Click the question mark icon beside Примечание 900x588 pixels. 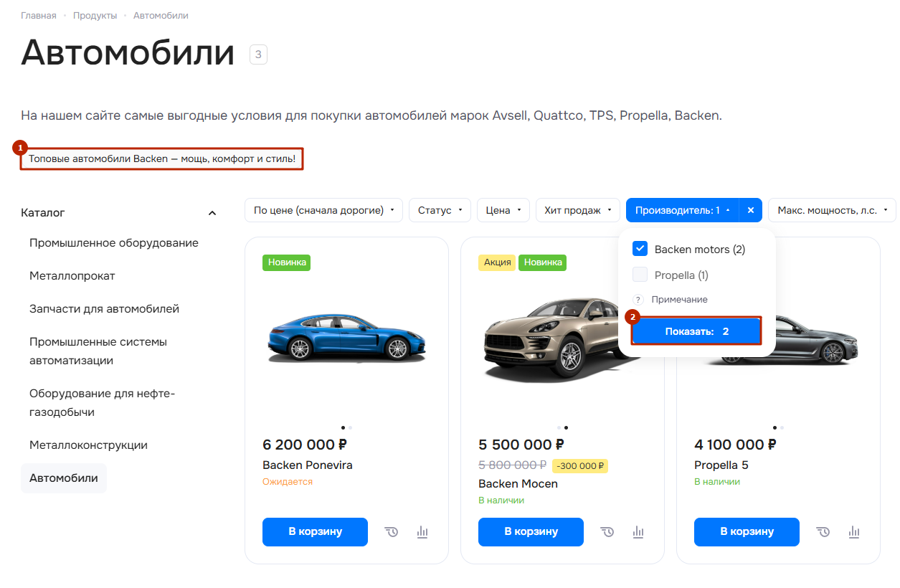pos(638,300)
